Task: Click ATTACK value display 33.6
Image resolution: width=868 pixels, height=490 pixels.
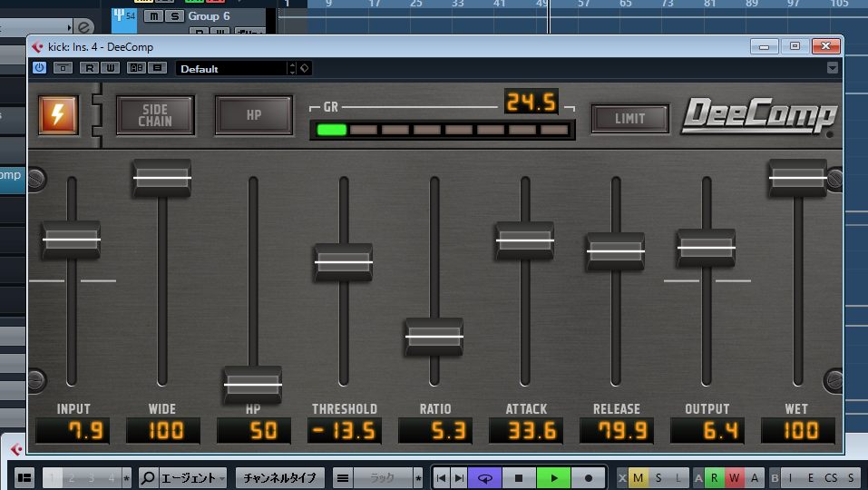Action: tap(526, 431)
